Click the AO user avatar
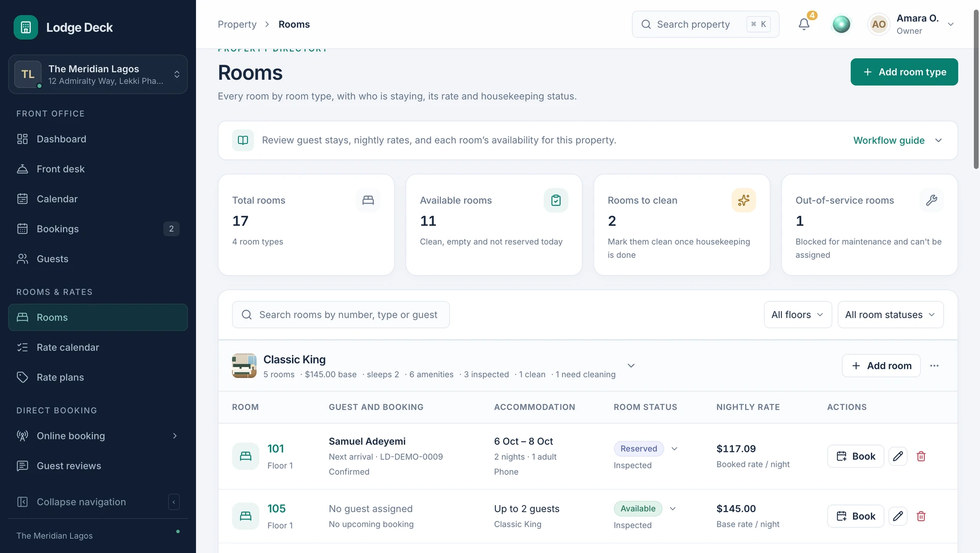The image size is (980, 553). 878,24
